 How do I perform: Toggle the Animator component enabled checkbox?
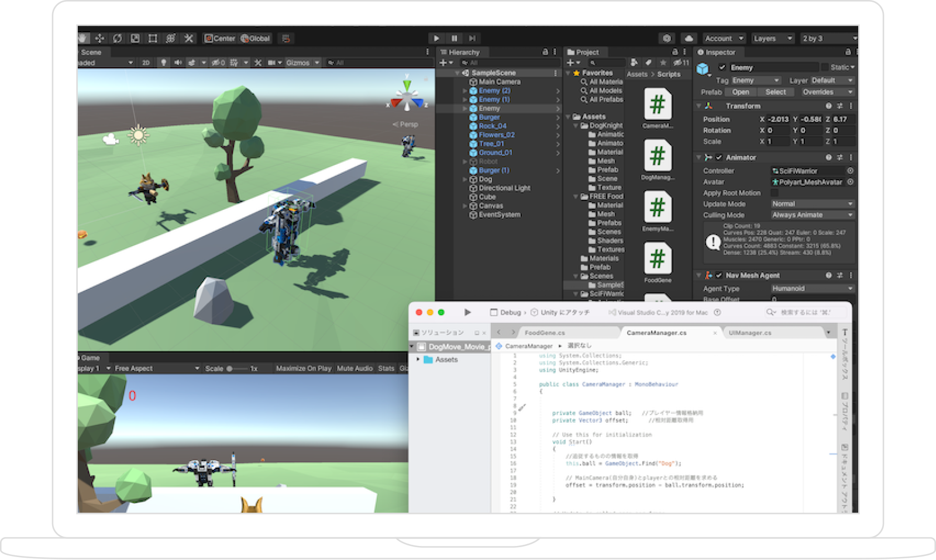click(719, 157)
